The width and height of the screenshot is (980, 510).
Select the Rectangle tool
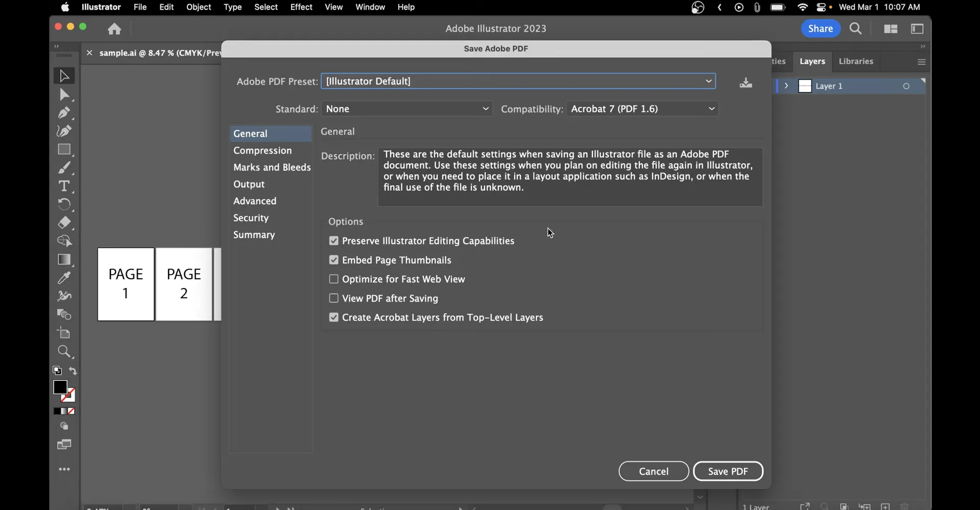tap(65, 149)
